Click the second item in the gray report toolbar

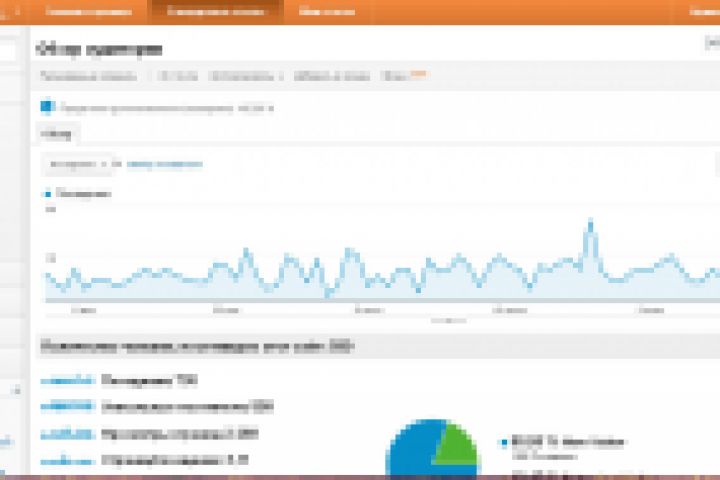coord(178,76)
